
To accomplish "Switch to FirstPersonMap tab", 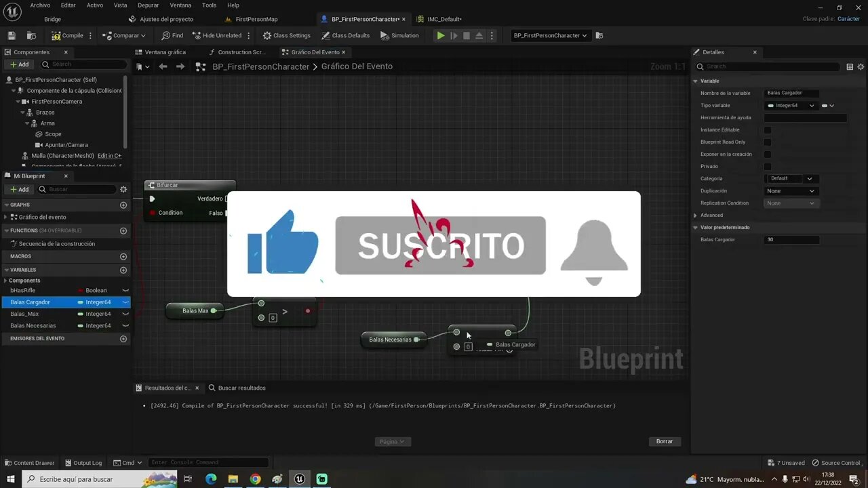I will click(x=256, y=19).
